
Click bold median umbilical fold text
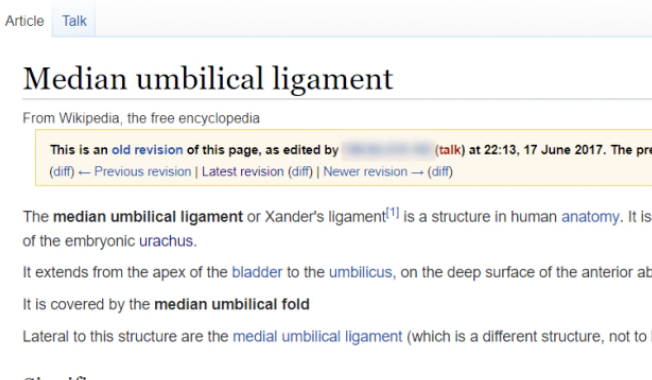[232, 304]
